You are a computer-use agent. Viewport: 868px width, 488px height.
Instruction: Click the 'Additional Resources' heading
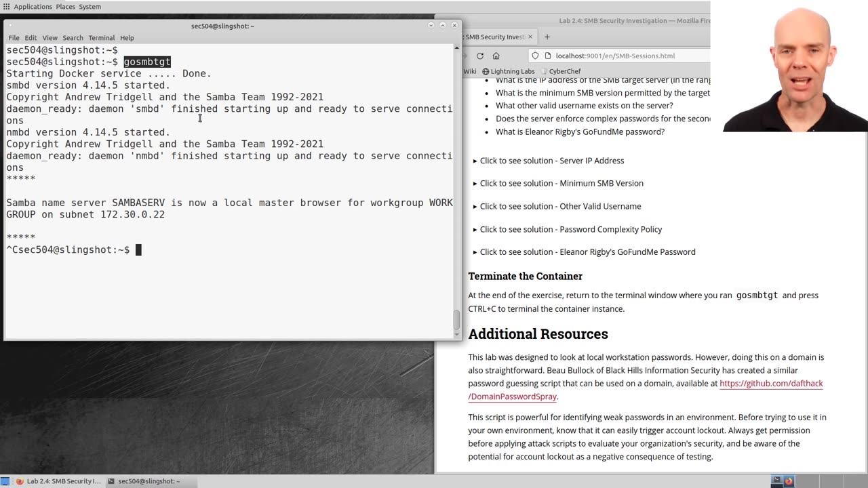tap(538, 334)
